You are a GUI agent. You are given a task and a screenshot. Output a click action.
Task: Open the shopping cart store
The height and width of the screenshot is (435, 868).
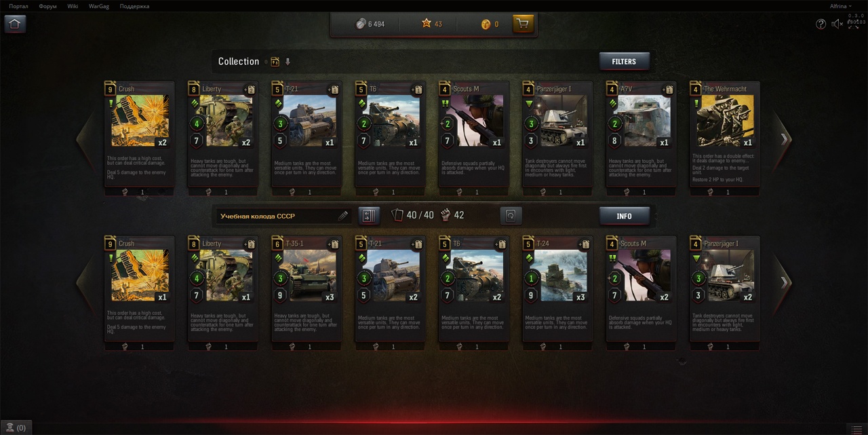point(522,24)
